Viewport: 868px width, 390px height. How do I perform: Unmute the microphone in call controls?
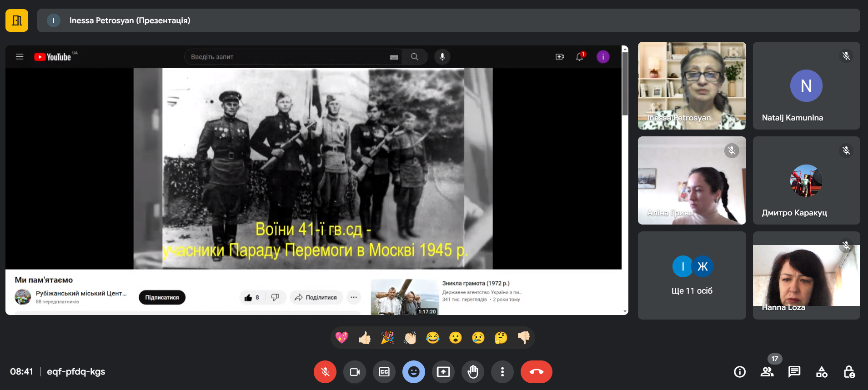click(x=325, y=372)
